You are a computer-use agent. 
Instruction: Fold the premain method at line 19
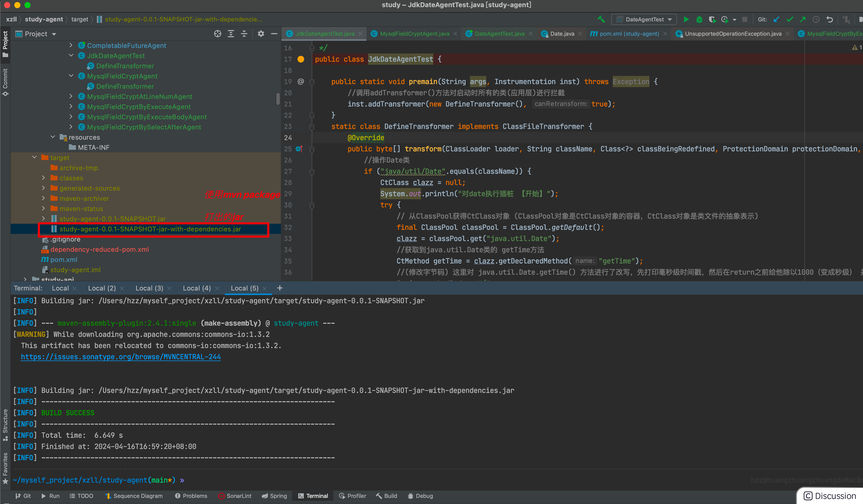312,82
